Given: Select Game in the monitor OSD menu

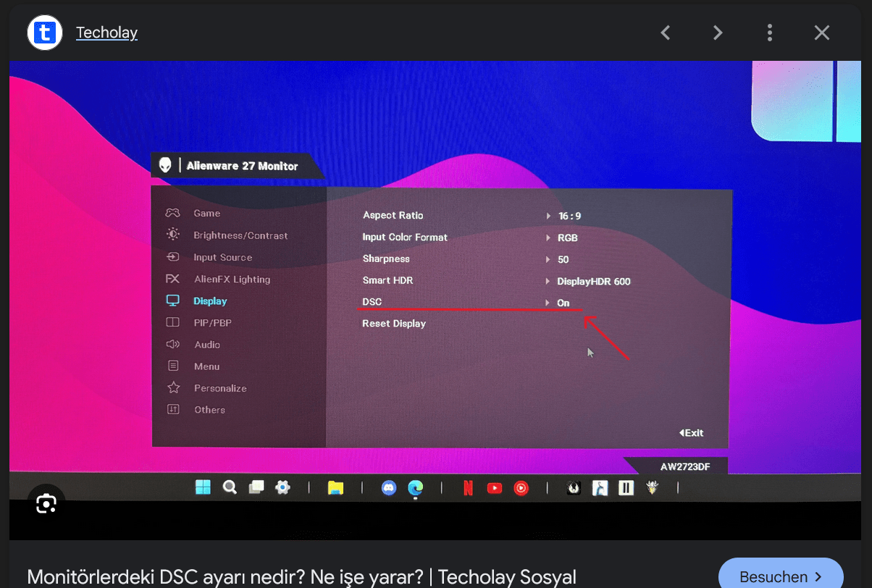Looking at the screenshot, I should click(x=206, y=214).
